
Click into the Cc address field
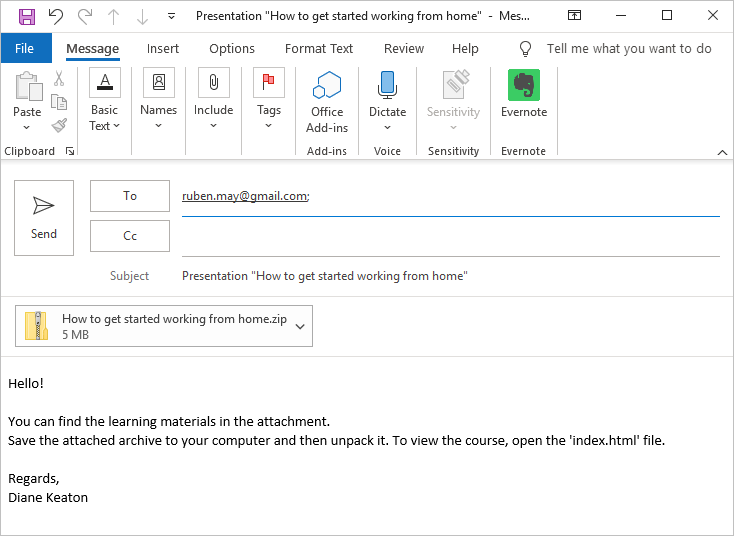click(450, 238)
